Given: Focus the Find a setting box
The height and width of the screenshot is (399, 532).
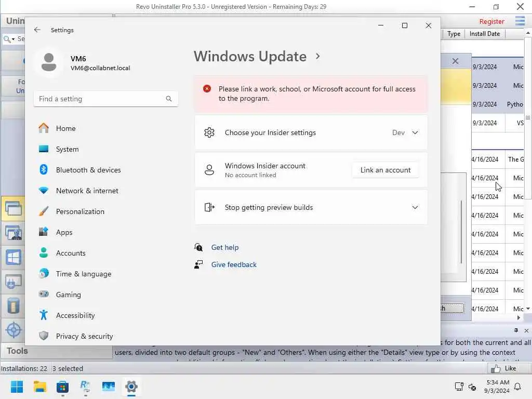Looking at the screenshot, I should click(x=106, y=99).
